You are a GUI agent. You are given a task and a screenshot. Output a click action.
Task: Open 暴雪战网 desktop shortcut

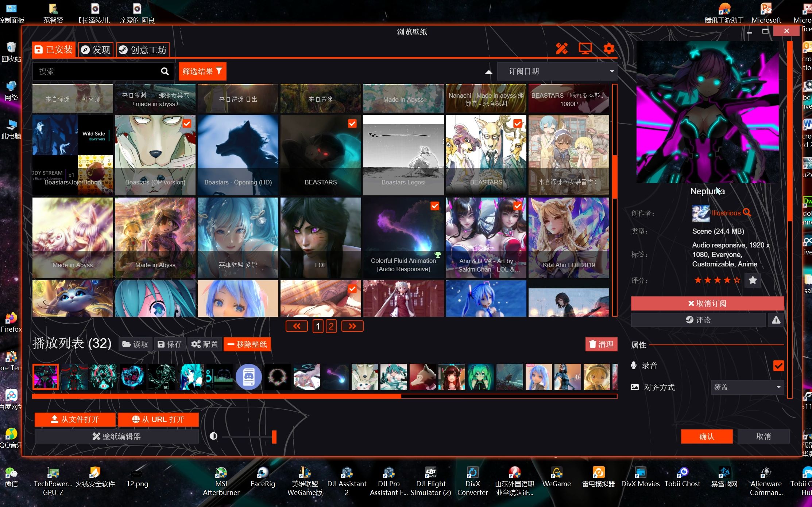(724, 477)
